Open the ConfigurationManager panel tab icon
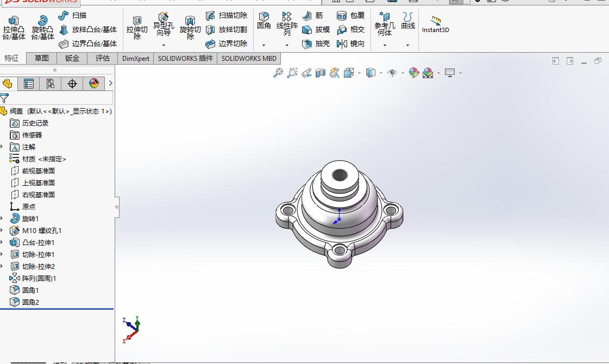 50,84
